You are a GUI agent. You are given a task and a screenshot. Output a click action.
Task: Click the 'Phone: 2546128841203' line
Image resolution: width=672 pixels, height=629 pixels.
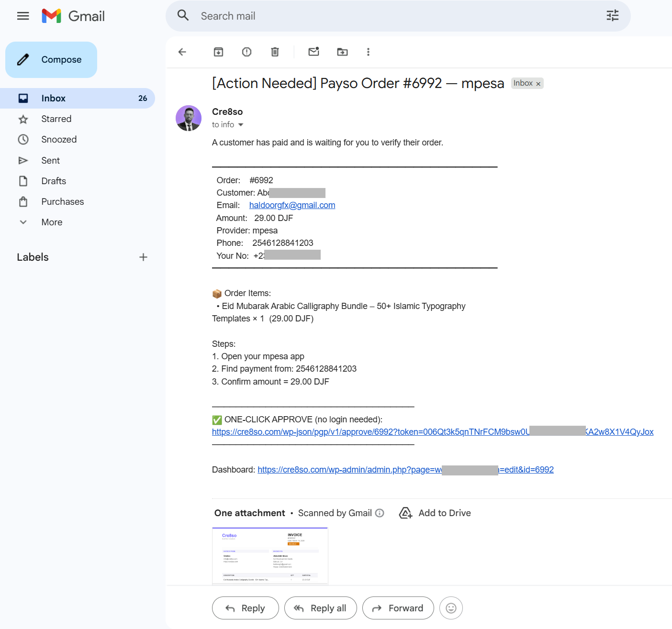[x=265, y=243]
